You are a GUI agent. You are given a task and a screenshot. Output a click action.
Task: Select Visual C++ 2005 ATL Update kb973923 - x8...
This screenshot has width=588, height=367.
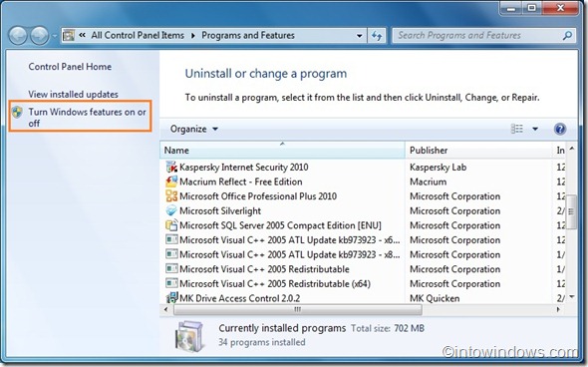click(x=289, y=254)
